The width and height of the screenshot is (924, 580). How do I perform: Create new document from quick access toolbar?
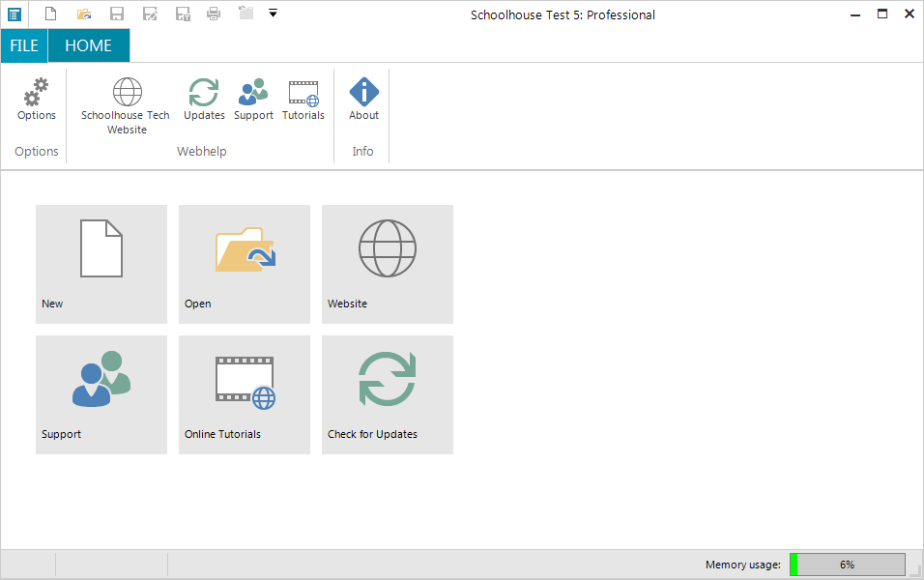[x=50, y=13]
